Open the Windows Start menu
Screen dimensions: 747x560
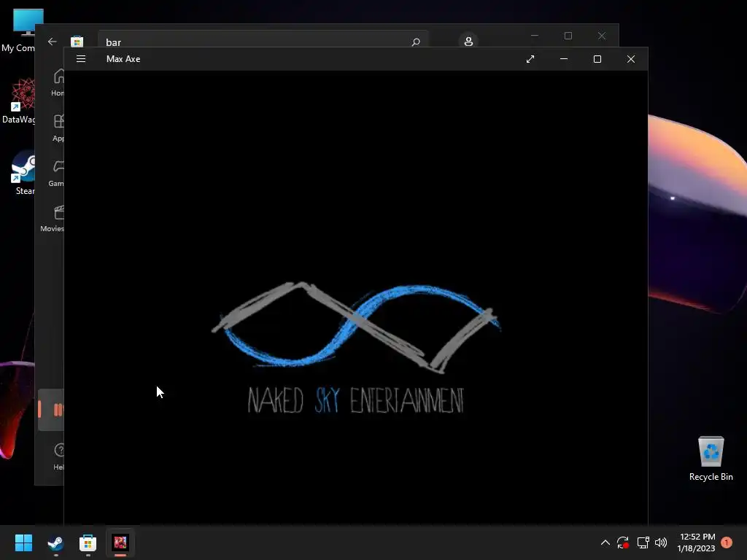tap(23, 542)
